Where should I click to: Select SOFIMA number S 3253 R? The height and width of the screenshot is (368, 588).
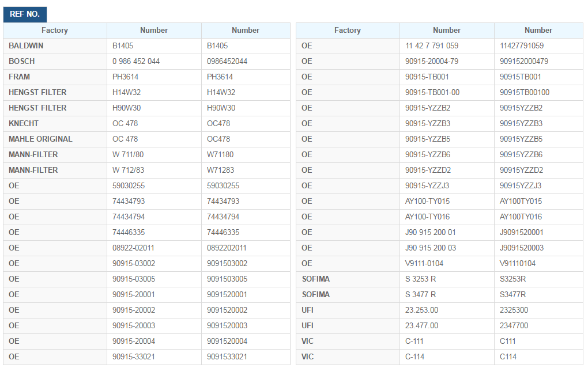(x=420, y=279)
